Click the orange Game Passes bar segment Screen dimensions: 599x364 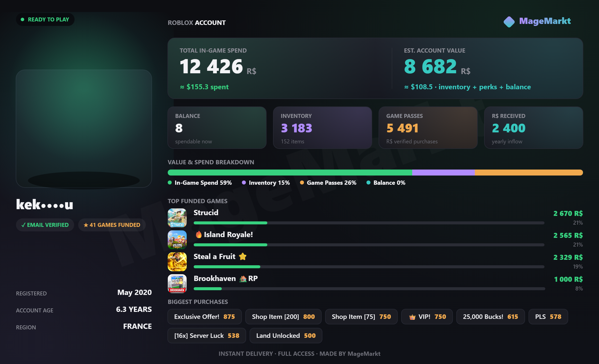(x=529, y=173)
